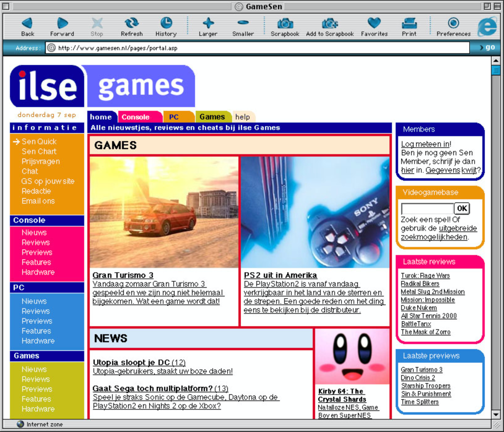Click the ilse logo
Viewport: 504px width, 432px height.
47,86
